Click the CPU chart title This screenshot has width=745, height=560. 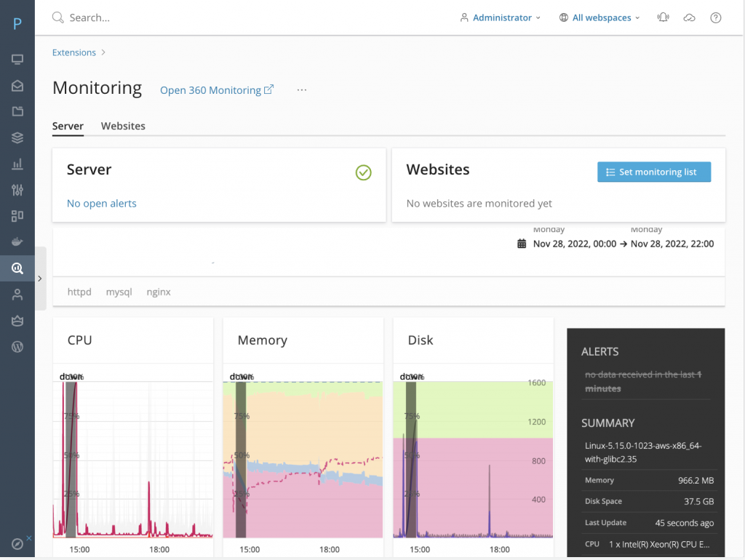click(x=80, y=340)
